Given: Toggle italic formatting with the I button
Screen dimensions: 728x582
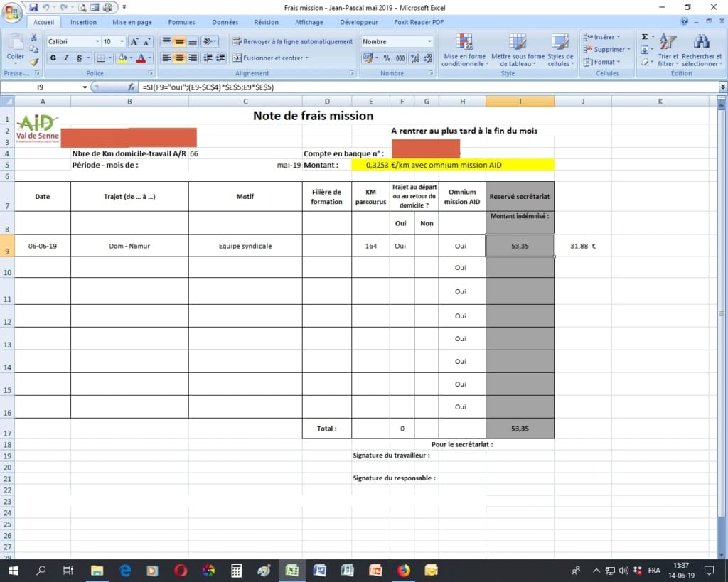Looking at the screenshot, I should pyautogui.click(x=65, y=58).
